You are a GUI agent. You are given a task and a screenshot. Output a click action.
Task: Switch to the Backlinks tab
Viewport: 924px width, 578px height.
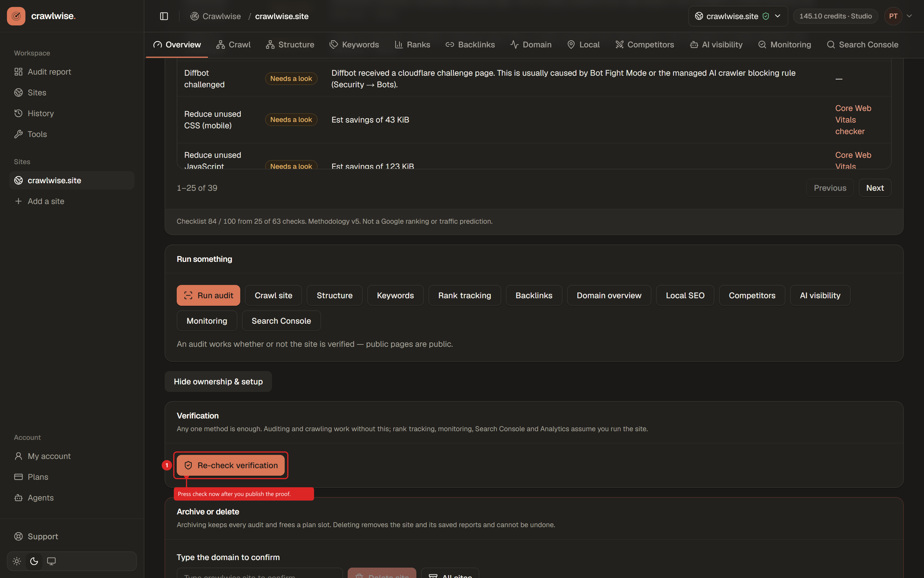pyautogui.click(x=470, y=45)
